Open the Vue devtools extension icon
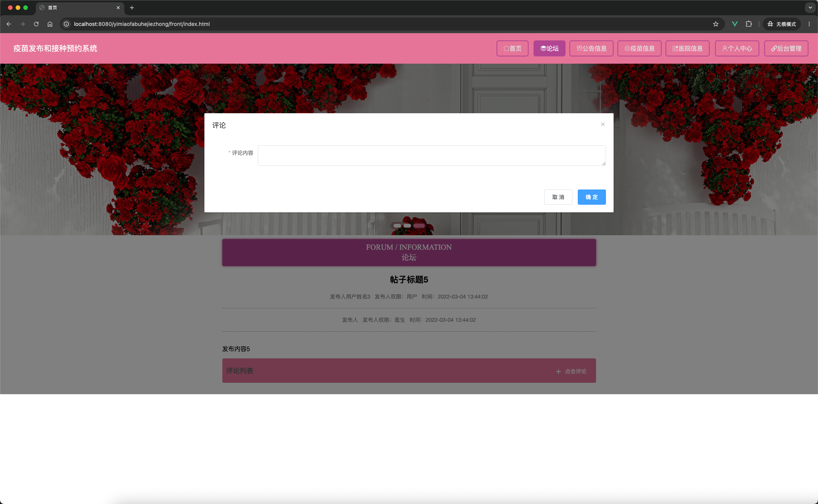Viewport: 818px width, 504px height. pos(734,24)
